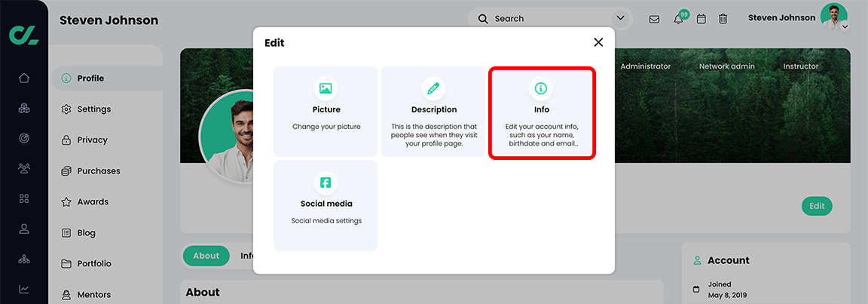Click the Search input field
Screen dimensions: 868x304
[x=550, y=19]
